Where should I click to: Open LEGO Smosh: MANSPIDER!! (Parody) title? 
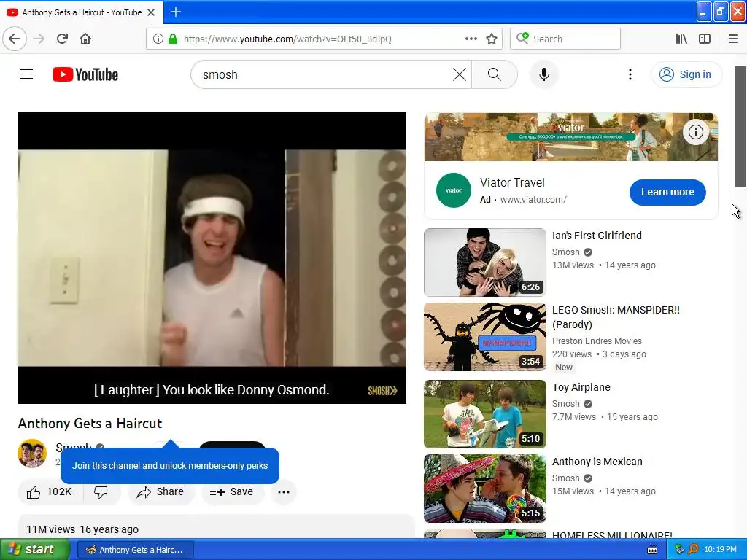(x=616, y=317)
